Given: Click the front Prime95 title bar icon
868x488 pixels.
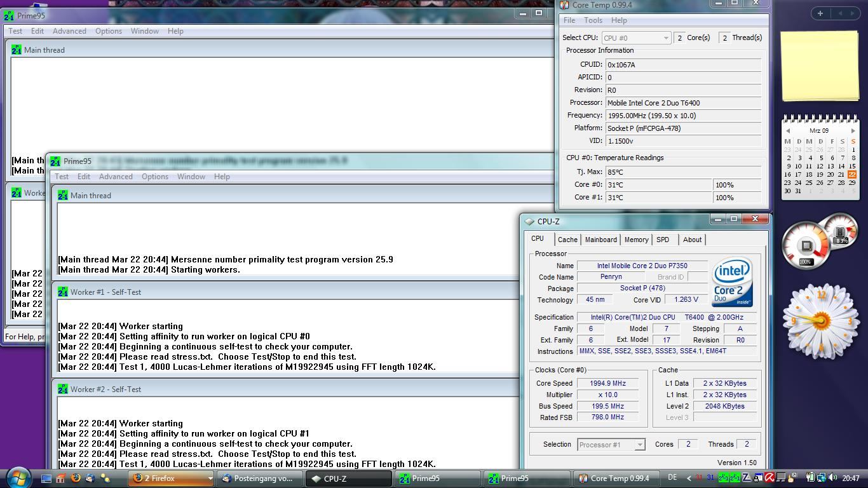Looking at the screenshot, I should tap(55, 161).
